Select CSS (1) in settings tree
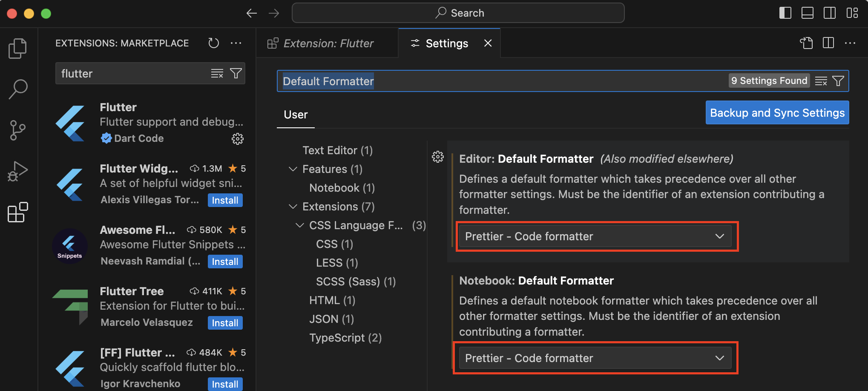Screen dimensions: 868x391 point(334,244)
